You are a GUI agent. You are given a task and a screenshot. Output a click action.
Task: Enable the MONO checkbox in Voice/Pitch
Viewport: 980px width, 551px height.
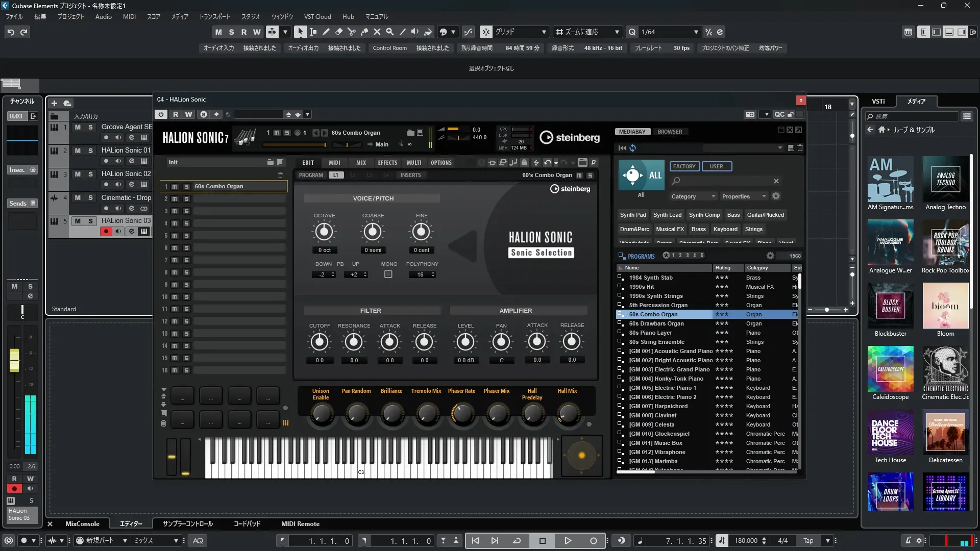click(x=388, y=274)
